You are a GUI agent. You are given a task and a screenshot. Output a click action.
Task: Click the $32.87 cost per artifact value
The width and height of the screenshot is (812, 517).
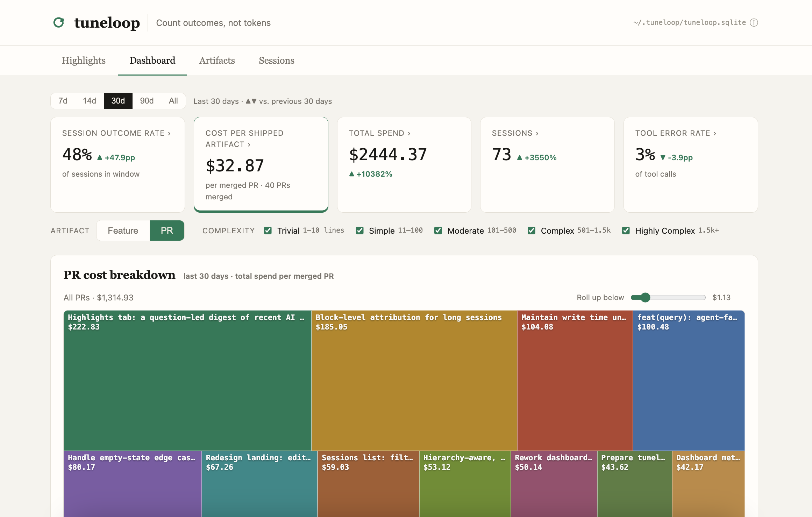pyautogui.click(x=235, y=166)
